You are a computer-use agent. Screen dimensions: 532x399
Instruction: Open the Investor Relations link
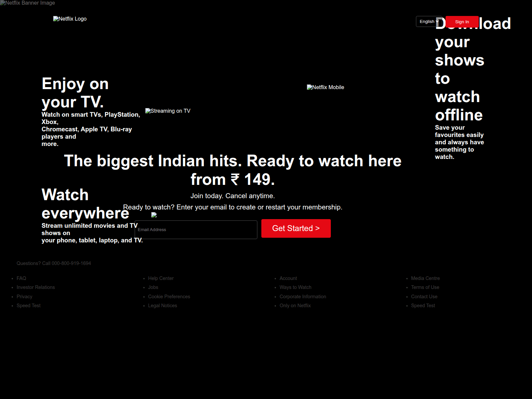pos(36,287)
